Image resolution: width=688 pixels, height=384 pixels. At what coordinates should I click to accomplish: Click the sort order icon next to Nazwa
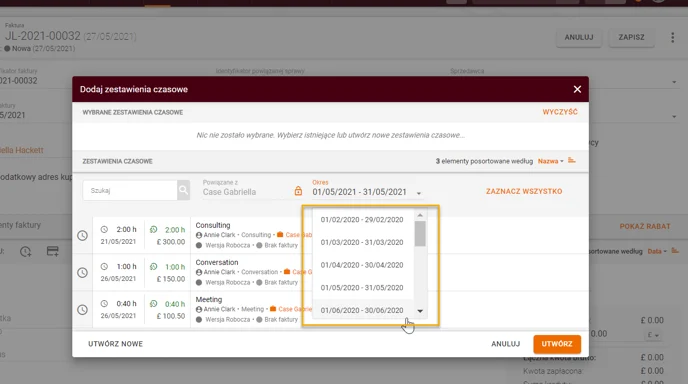click(x=572, y=161)
